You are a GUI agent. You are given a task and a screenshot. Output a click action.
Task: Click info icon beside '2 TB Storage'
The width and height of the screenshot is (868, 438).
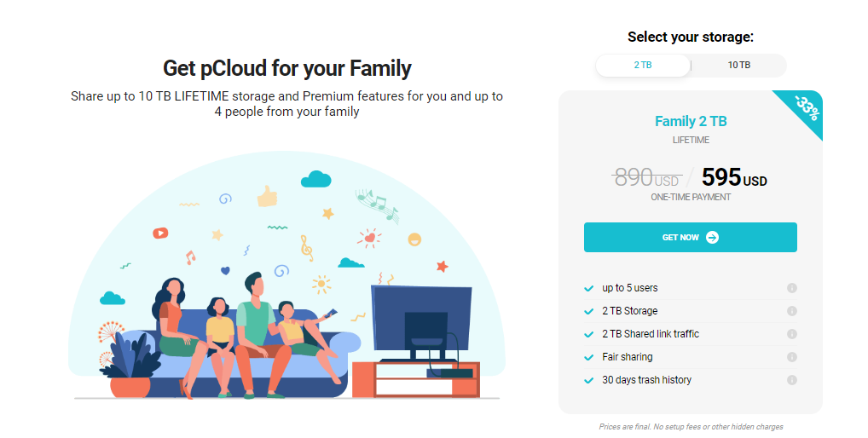[x=792, y=311]
